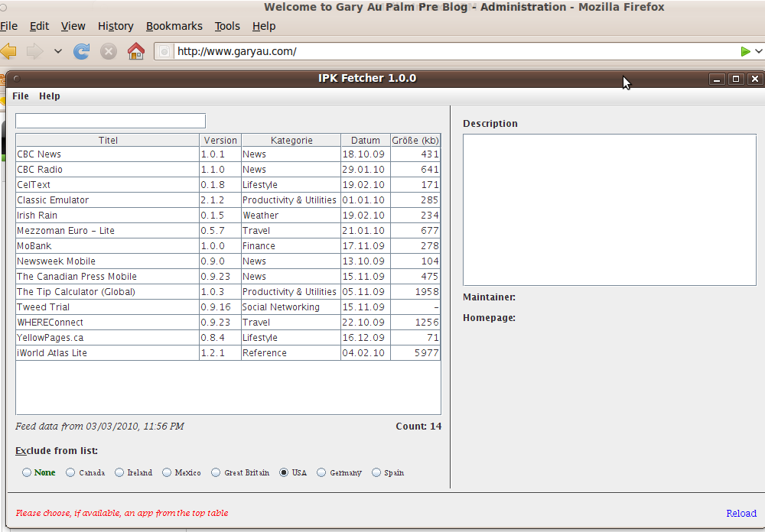The width and height of the screenshot is (765, 532).
Task: Click the Weather category cell
Action: tap(291, 215)
